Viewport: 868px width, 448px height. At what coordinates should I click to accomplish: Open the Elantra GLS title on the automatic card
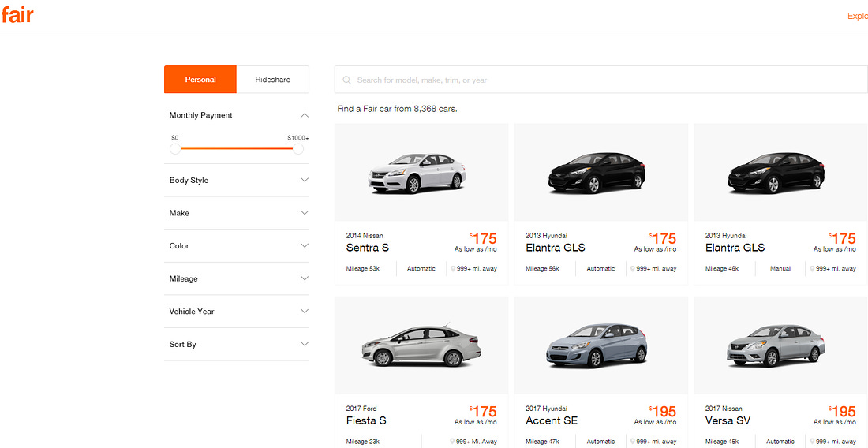pos(556,248)
